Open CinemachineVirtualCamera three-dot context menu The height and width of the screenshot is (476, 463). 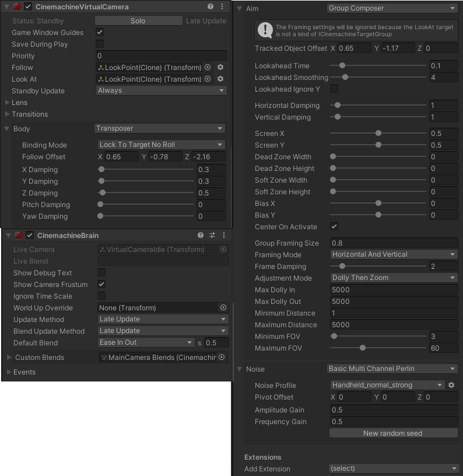pos(222,6)
